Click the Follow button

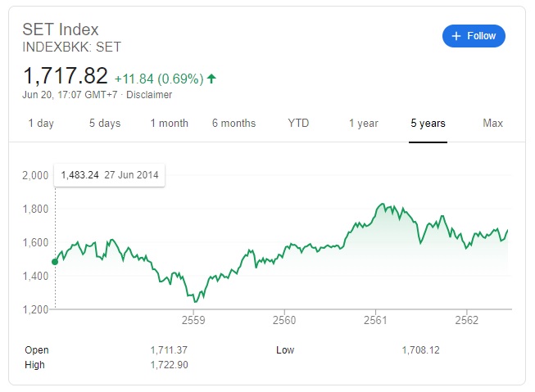(474, 36)
